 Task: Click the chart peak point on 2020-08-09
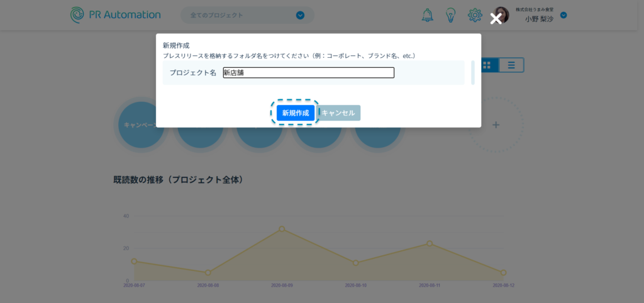282,229
